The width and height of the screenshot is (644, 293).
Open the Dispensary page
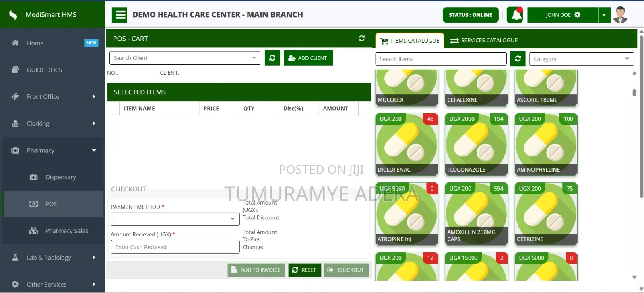point(52,177)
